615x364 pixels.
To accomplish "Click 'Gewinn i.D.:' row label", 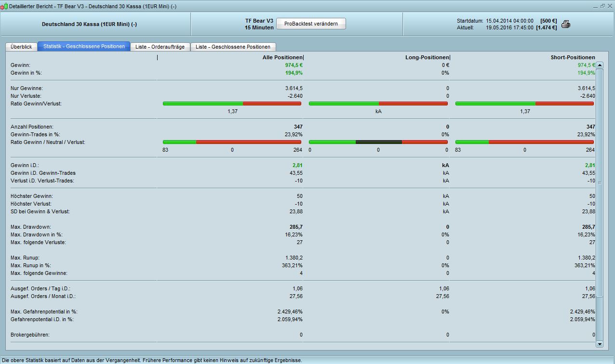I will 25,165.
